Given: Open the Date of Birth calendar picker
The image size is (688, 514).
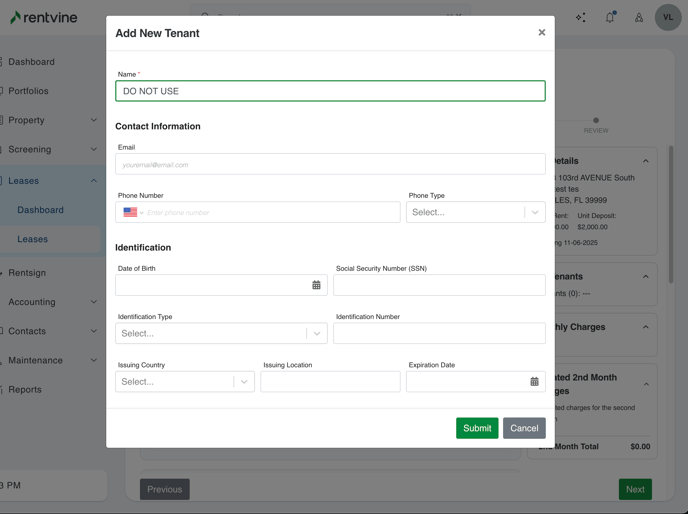Looking at the screenshot, I should click(316, 285).
